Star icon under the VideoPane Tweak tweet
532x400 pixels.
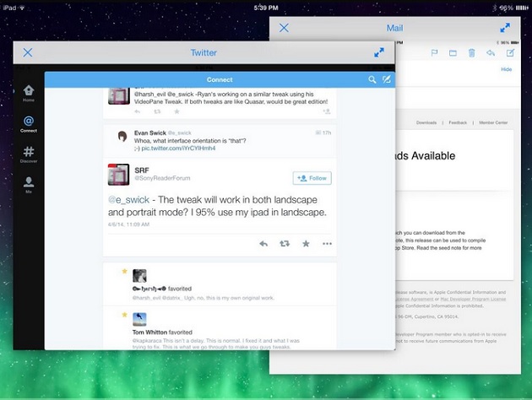[x=176, y=111]
